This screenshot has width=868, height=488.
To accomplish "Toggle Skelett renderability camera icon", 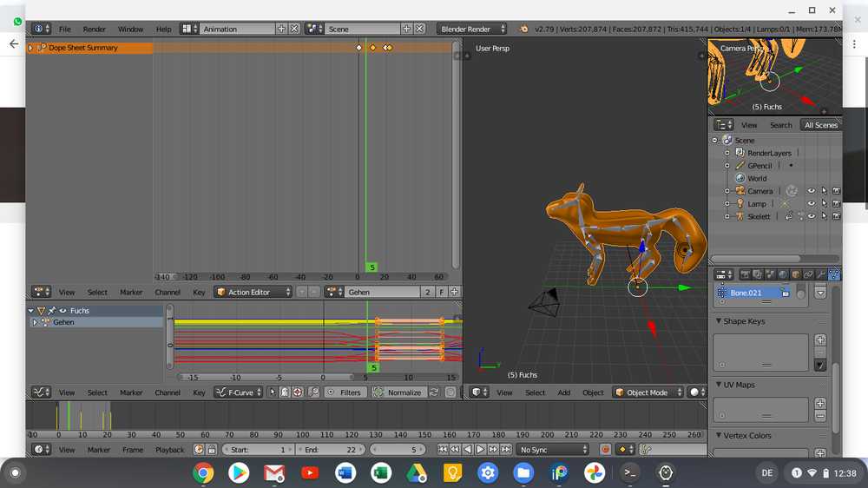I will pos(836,216).
